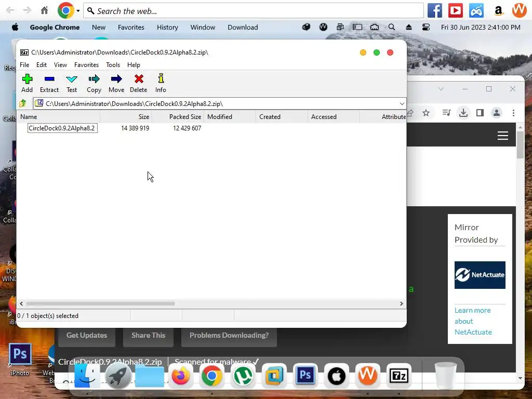
Task: Open the iPhoto desktop shortcut
Action: tap(20, 360)
